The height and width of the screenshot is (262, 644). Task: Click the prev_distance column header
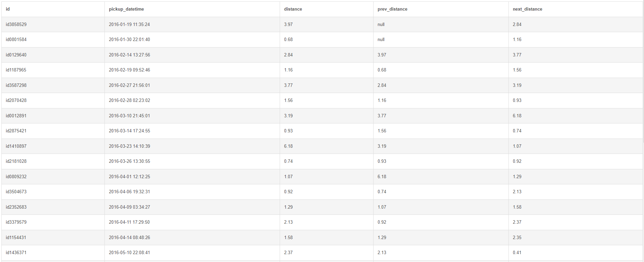(x=392, y=9)
